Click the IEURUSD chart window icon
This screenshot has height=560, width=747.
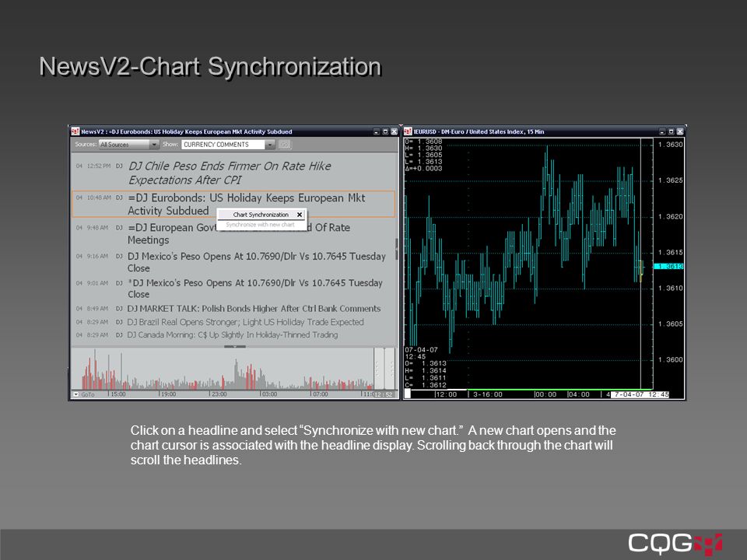pos(408,131)
